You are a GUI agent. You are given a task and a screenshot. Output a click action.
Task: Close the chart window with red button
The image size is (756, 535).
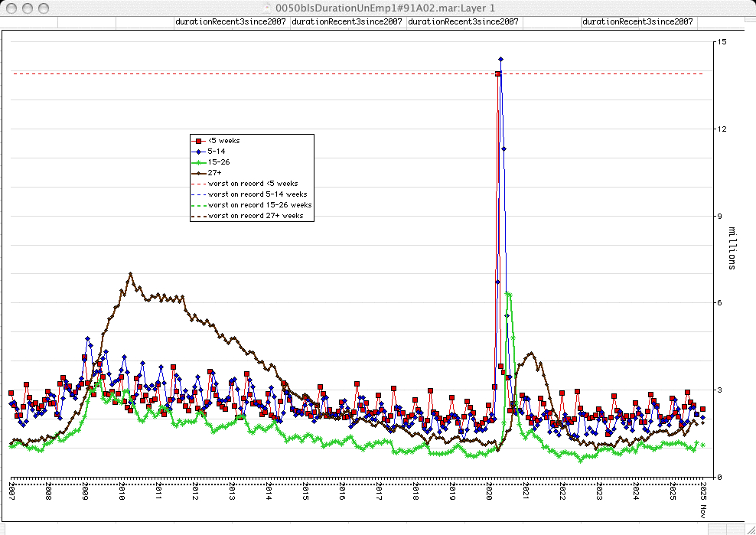[10, 7]
